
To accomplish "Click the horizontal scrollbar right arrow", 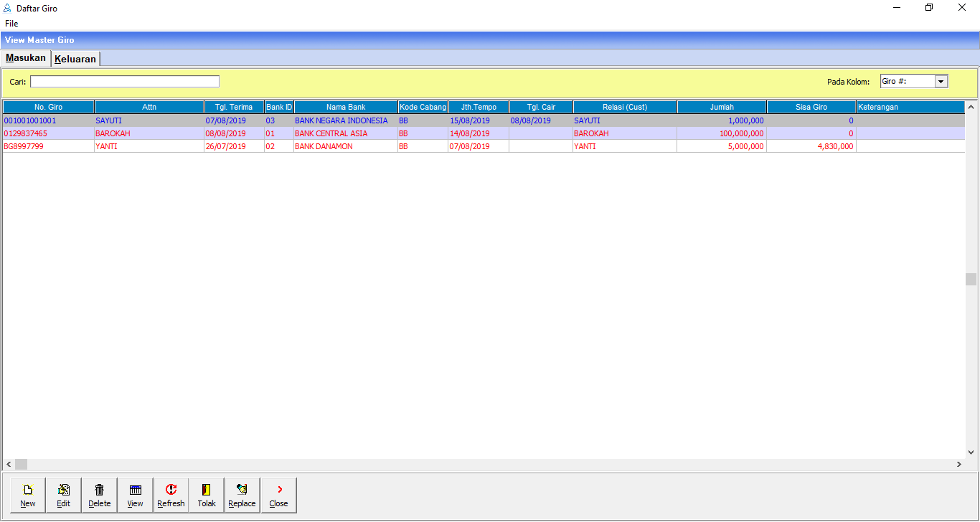I will pos(958,465).
